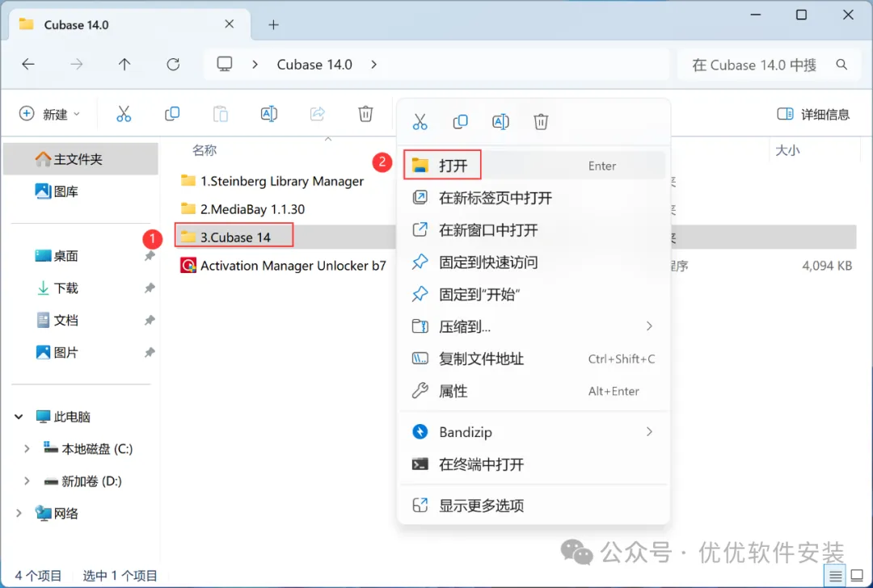Expand the 压缩到... submenu arrow

(x=649, y=326)
